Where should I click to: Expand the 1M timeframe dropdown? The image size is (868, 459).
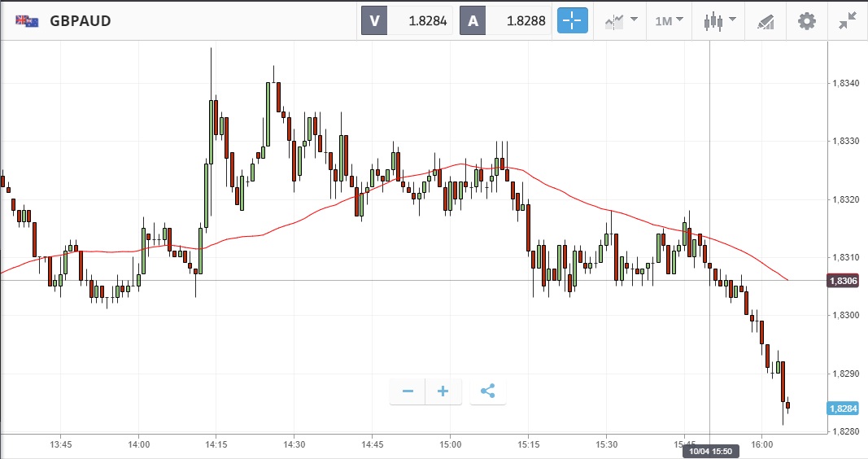click(x=669, y=20)
